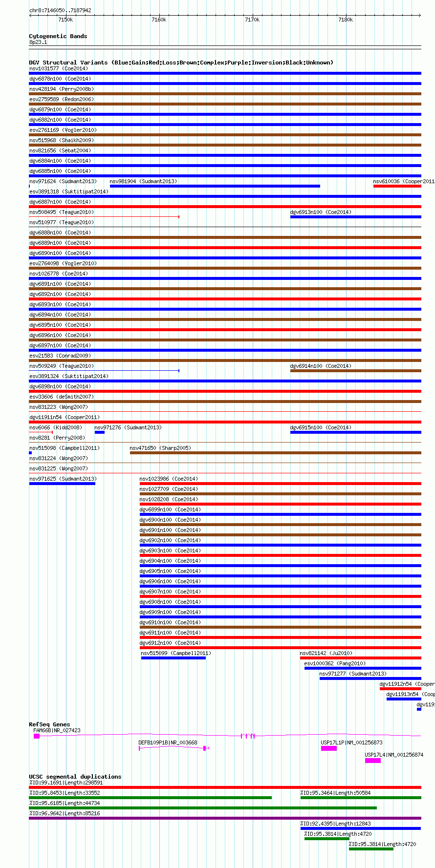Click nsv508495 (Teague2010) variant label

pos(62,212)
